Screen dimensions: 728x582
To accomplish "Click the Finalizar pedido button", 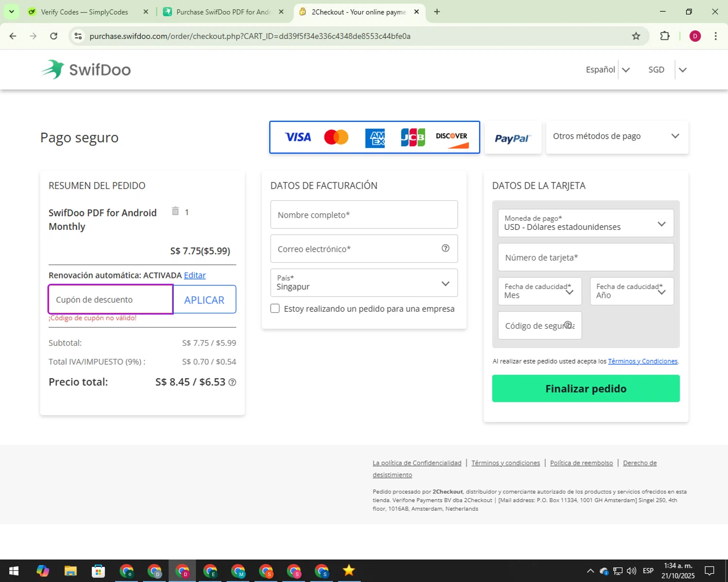I will coord(586,388).
